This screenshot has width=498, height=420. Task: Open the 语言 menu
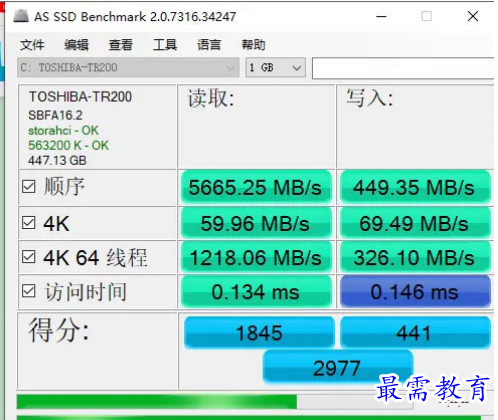209,44
